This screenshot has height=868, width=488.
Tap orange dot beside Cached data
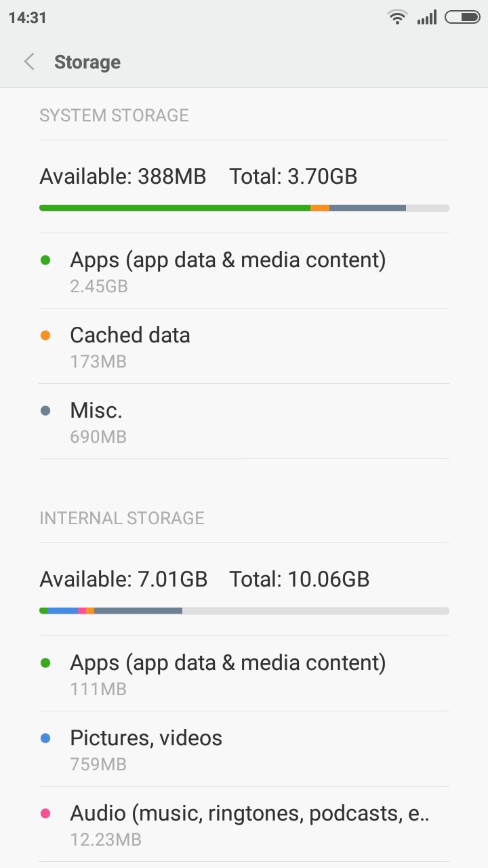tap(45, 335)
